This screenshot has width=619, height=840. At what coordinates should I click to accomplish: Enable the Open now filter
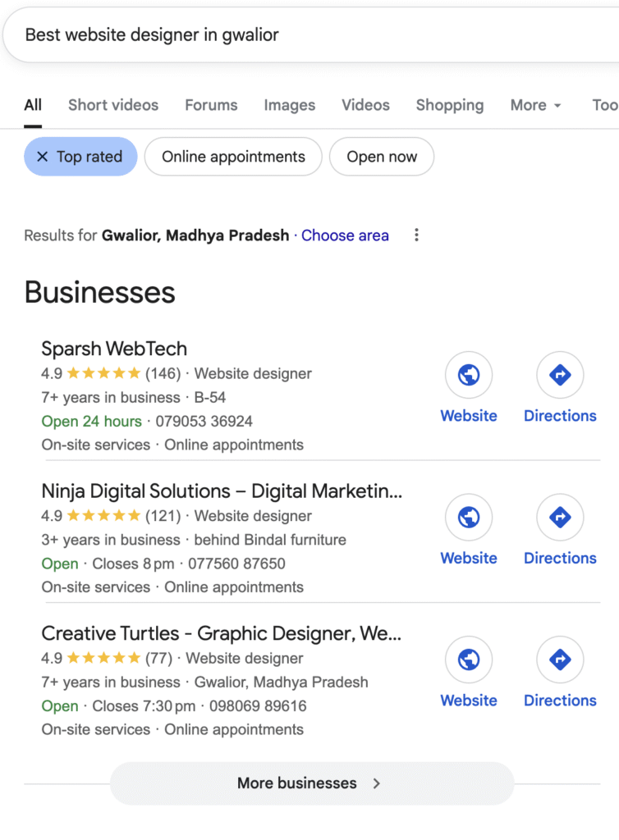[382, 157]
